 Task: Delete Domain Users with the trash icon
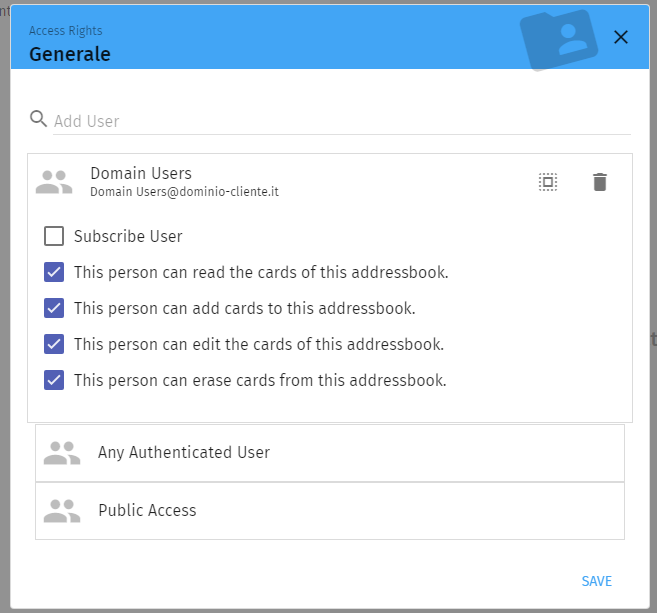pos(599,182)
